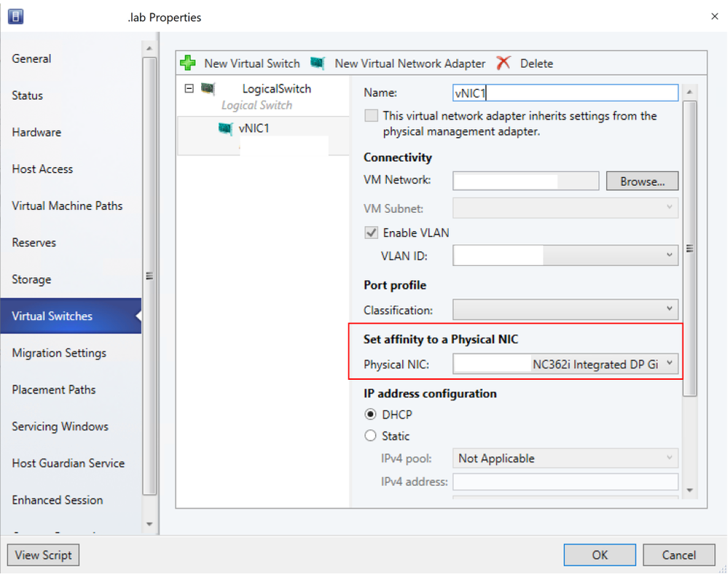This screenshot has width=728, height=576.
Task: Select the Virtual Switches page
Action: coord(71,316)
